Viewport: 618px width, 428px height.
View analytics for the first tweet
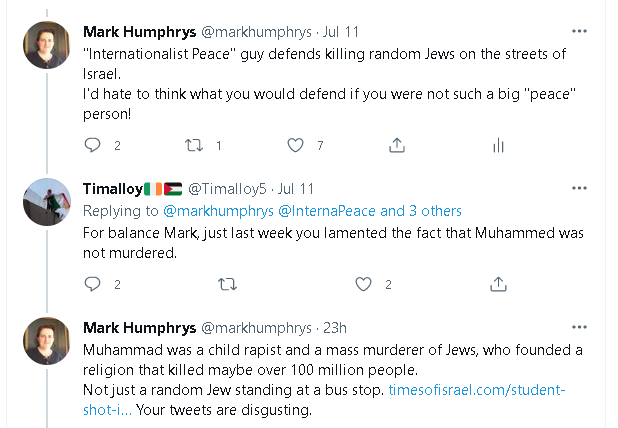498,145
